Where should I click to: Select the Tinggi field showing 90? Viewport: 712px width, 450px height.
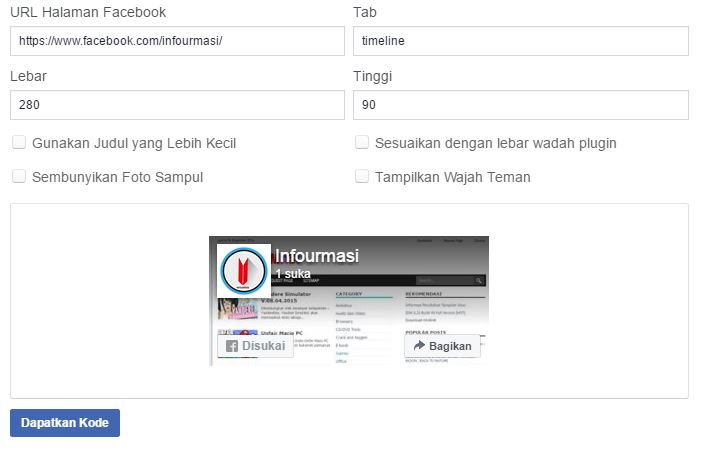click(x=521, y=105)
